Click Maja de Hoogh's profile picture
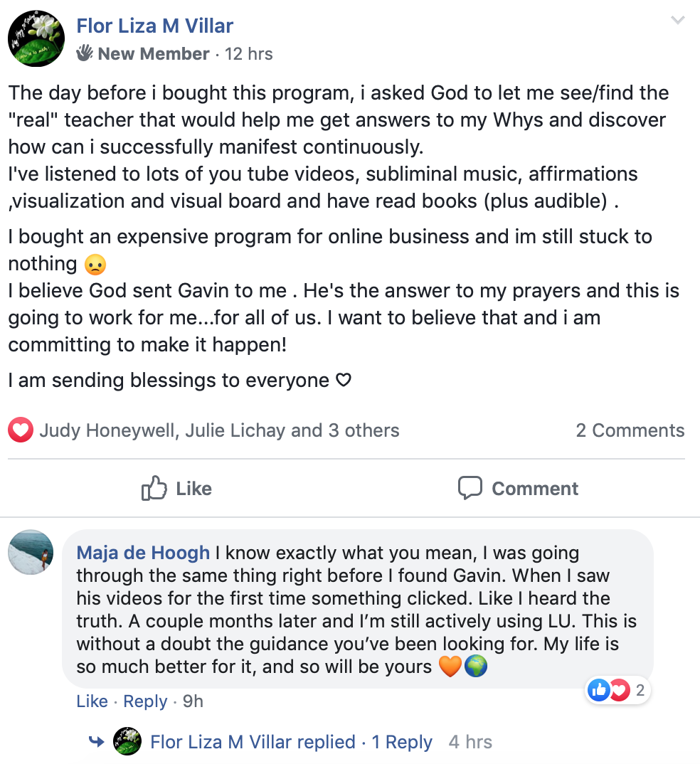 [x=31, y=553]
